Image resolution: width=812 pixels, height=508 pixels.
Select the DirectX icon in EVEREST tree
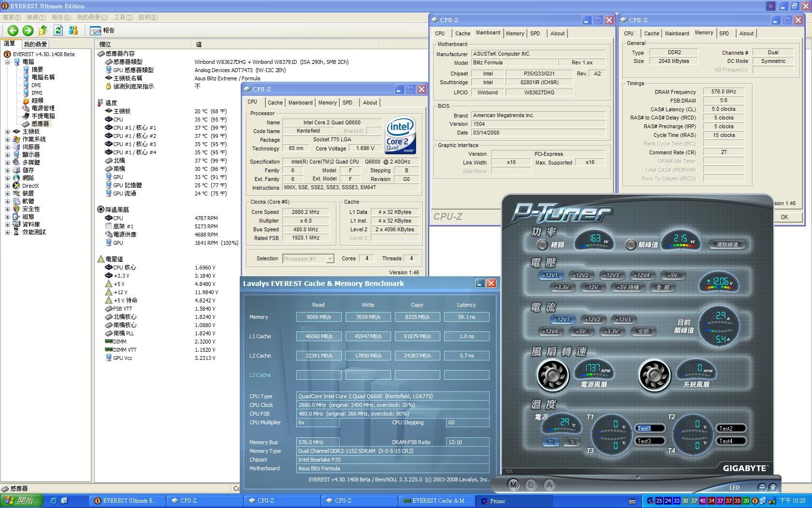17,186
